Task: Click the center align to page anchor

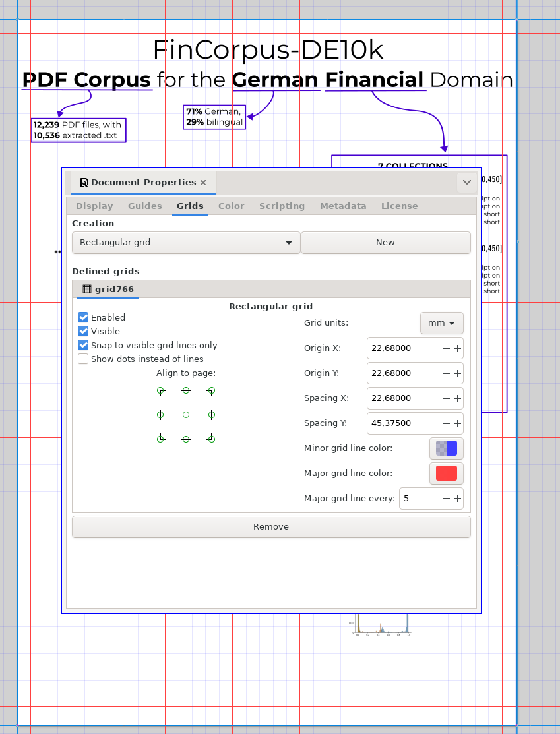Action: (186, 415)
